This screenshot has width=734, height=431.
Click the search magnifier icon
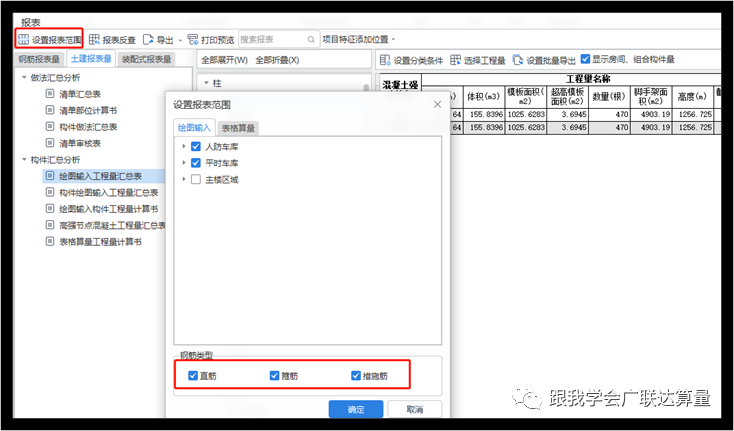point(311,40)
